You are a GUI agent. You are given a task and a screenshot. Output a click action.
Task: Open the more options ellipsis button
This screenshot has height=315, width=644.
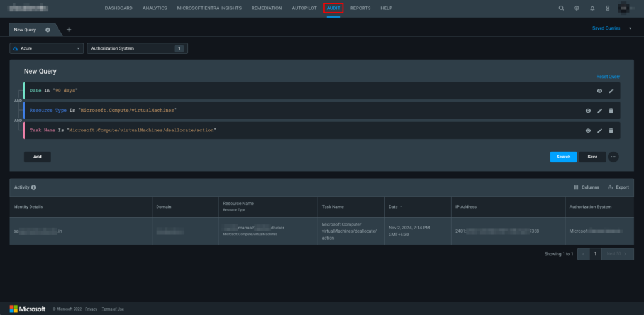(x=613, y=157)
